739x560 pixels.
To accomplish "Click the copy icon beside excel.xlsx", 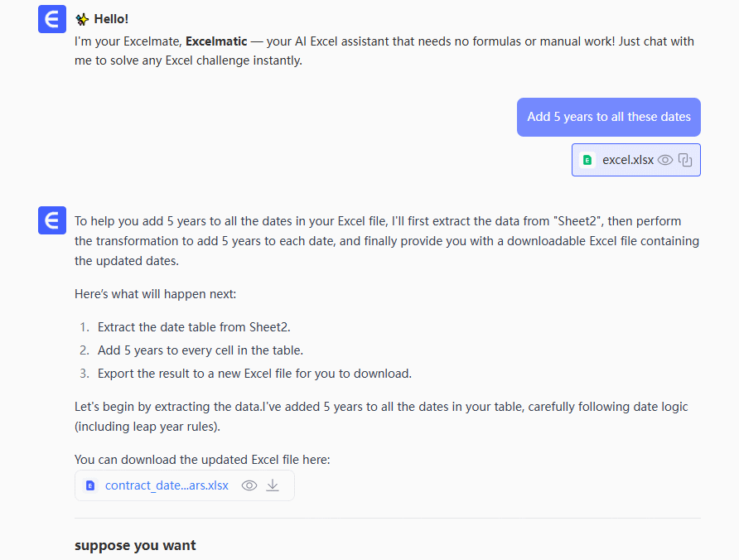I will pos(685,160).
